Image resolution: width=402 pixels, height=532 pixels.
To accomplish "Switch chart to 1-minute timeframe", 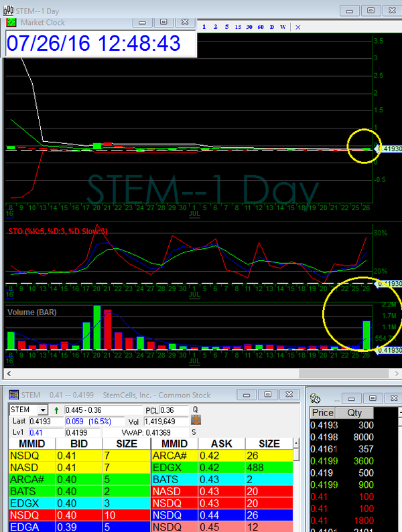I will pyautogui.click(x=203, y=27).
